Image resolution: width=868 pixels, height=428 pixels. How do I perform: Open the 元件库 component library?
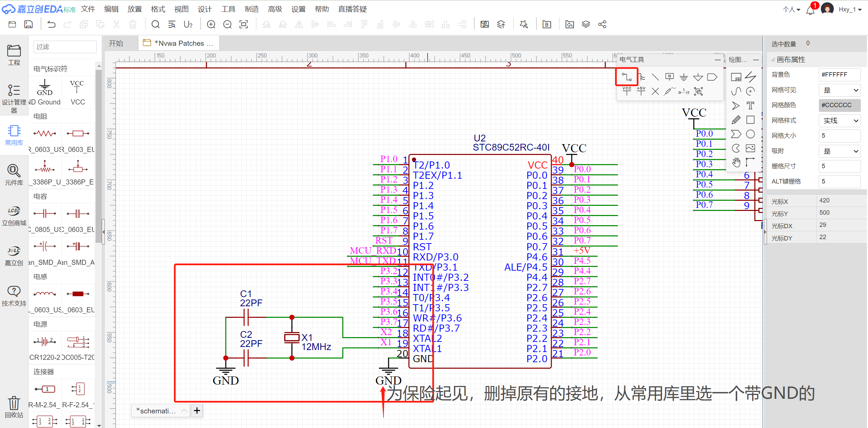coord(14,174)
